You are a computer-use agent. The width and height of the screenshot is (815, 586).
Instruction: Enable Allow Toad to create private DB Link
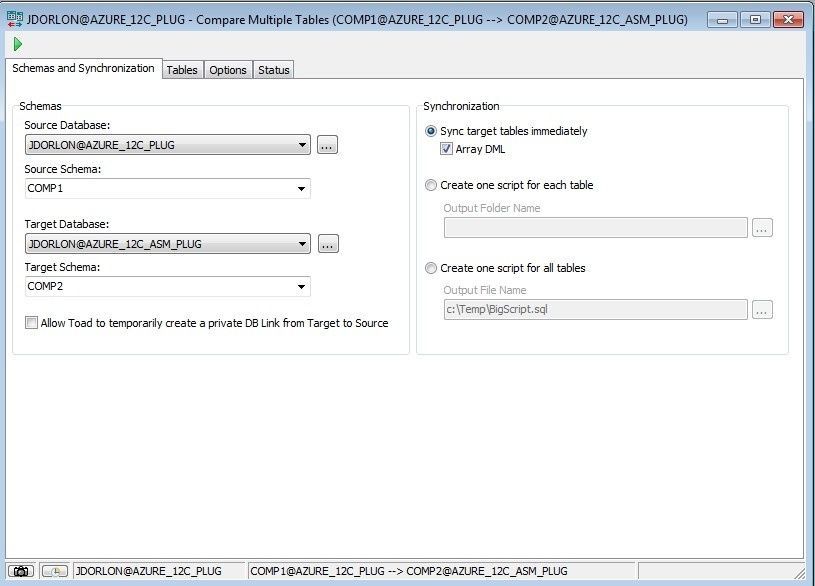[31, 323]
